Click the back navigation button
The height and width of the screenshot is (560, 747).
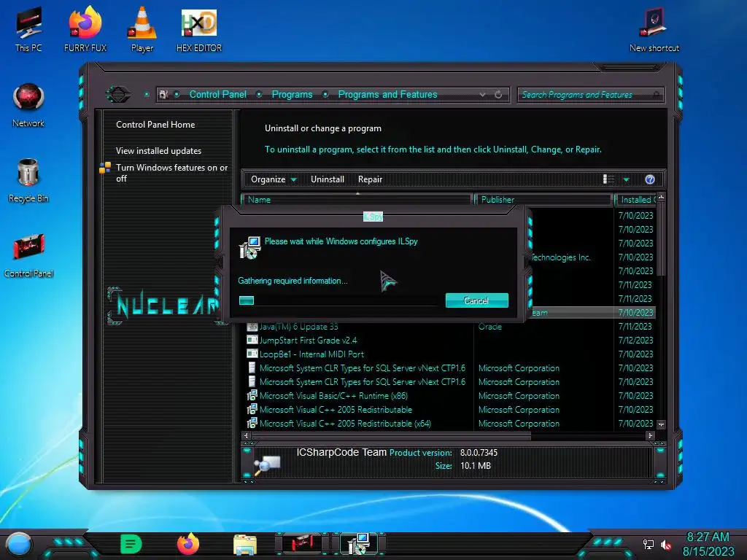118,94
